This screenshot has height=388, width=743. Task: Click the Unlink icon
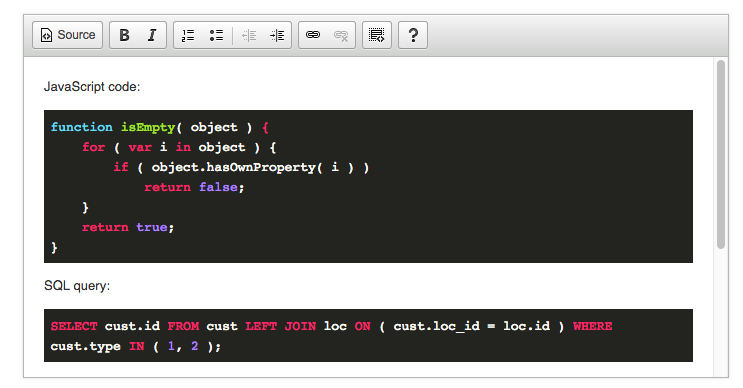click(x=341, y=35)
